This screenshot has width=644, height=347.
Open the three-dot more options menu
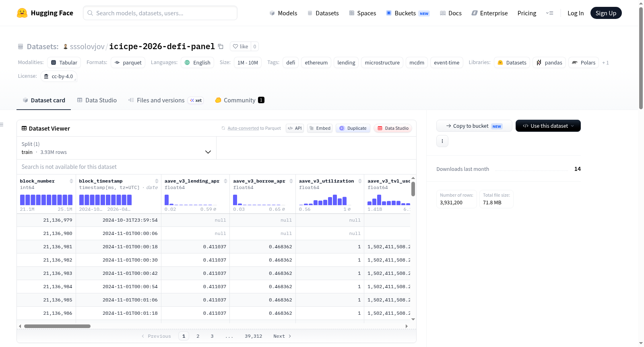[442, 141]
